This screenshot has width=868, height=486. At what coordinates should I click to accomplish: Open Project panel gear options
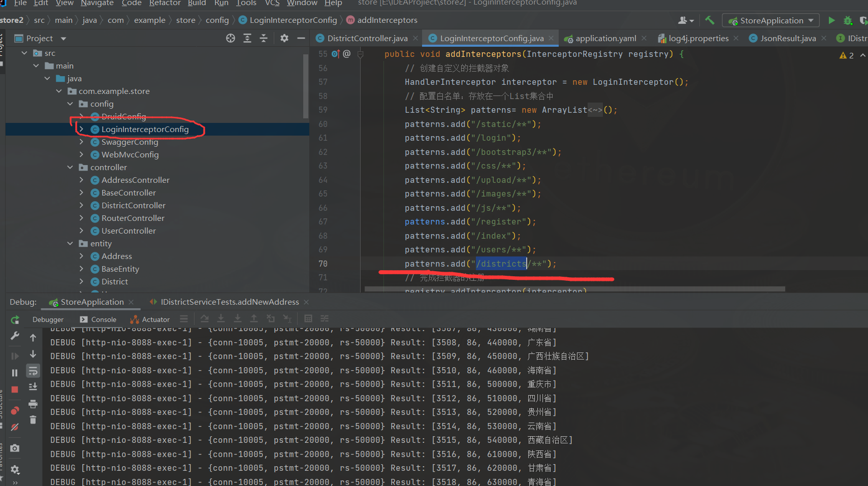(284, 38)
